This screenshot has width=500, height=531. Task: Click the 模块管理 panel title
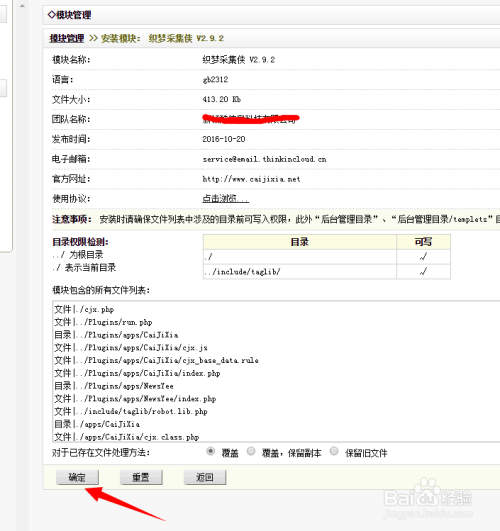coord(69,15)
